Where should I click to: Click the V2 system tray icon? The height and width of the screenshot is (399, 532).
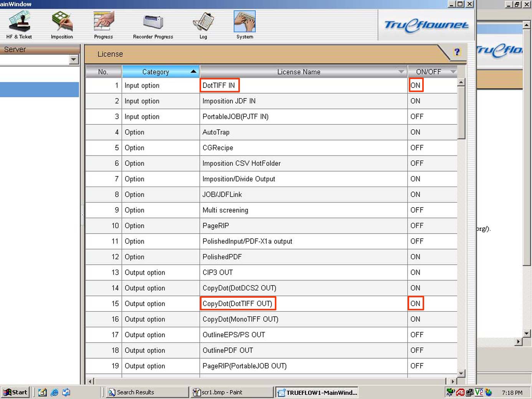(479, 392)
